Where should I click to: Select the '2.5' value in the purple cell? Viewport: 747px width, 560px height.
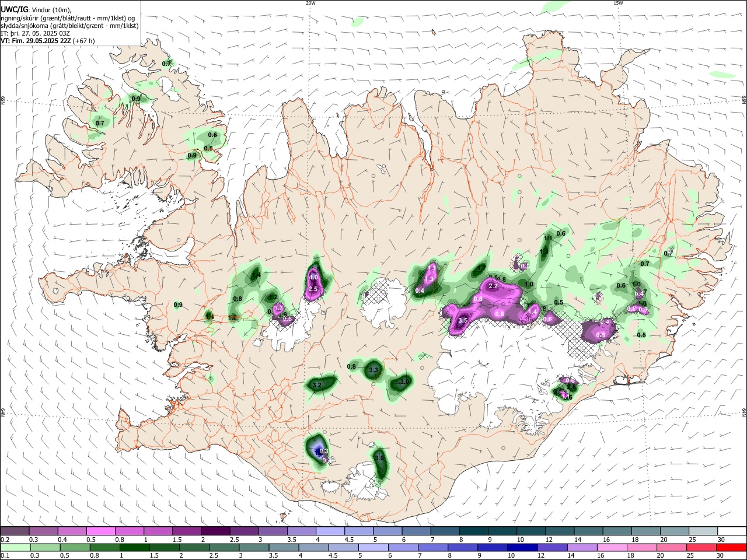(313, 289)
